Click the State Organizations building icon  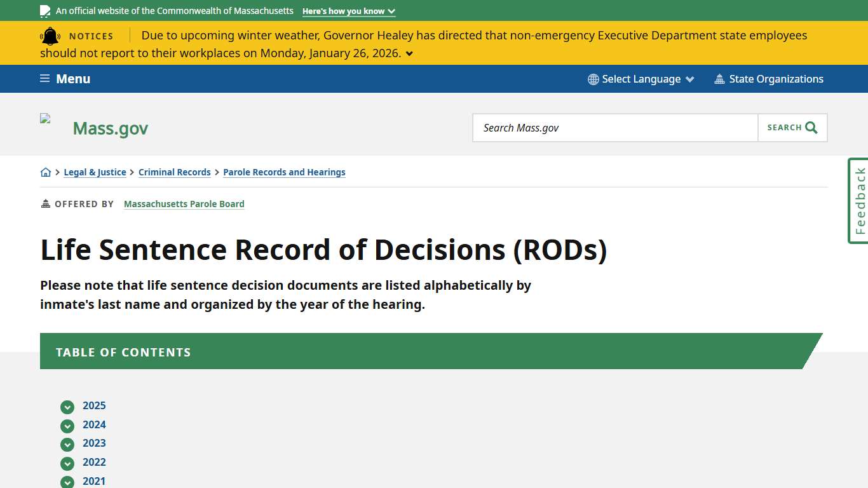pos(719,79)
